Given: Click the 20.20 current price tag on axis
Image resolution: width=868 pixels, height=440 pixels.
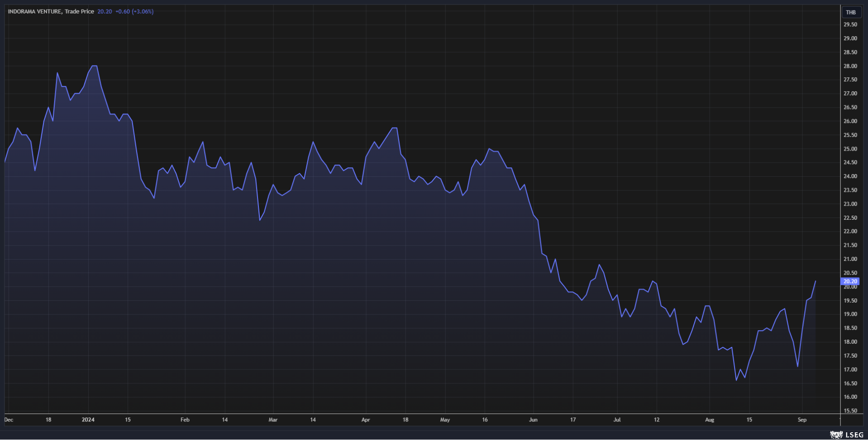Looking at the screenshot, I should [x=850, y=281].
